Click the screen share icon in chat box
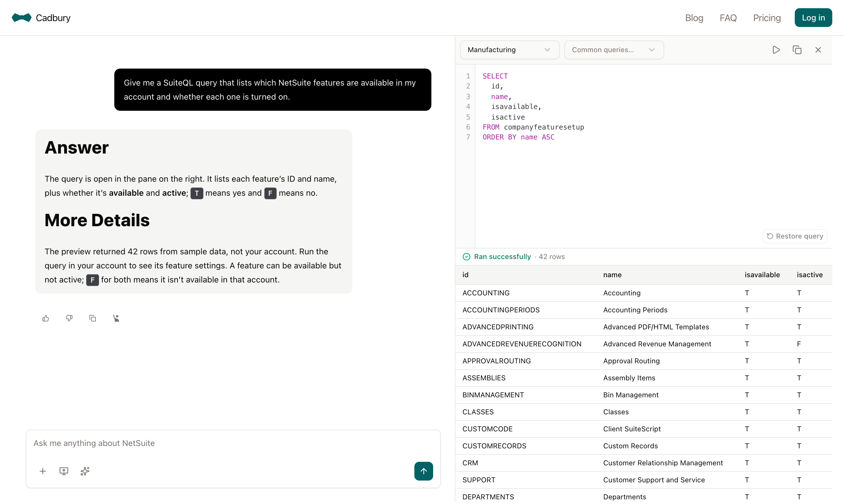 tap(64, 471)
